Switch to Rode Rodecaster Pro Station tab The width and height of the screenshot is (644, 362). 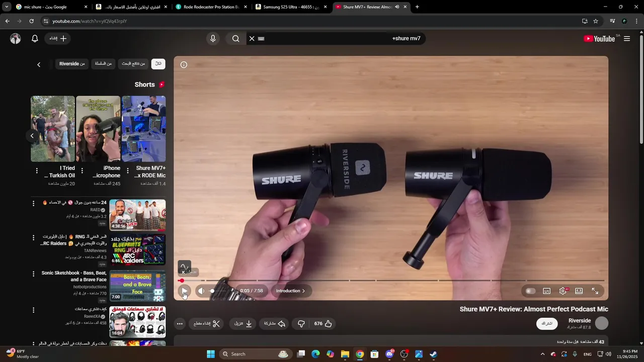click(x=211, y=7)
